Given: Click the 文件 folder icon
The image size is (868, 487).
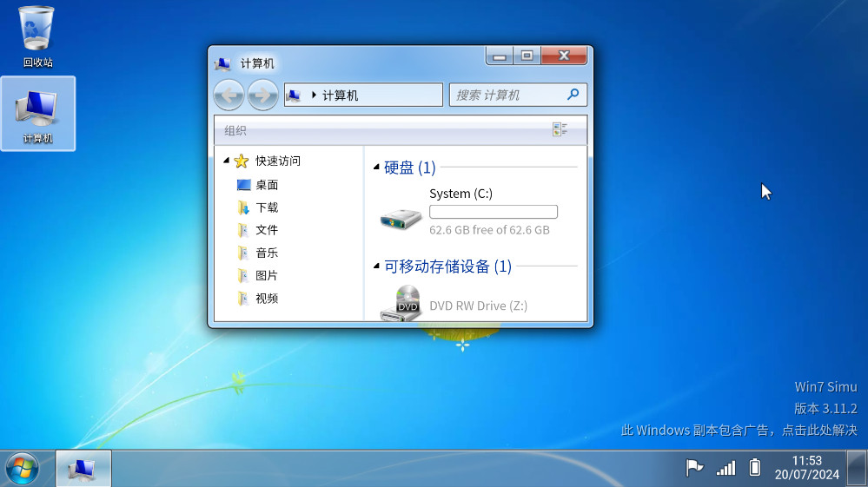Looking at the screenshot, I should pyautogui.click(x=243, y=230).
